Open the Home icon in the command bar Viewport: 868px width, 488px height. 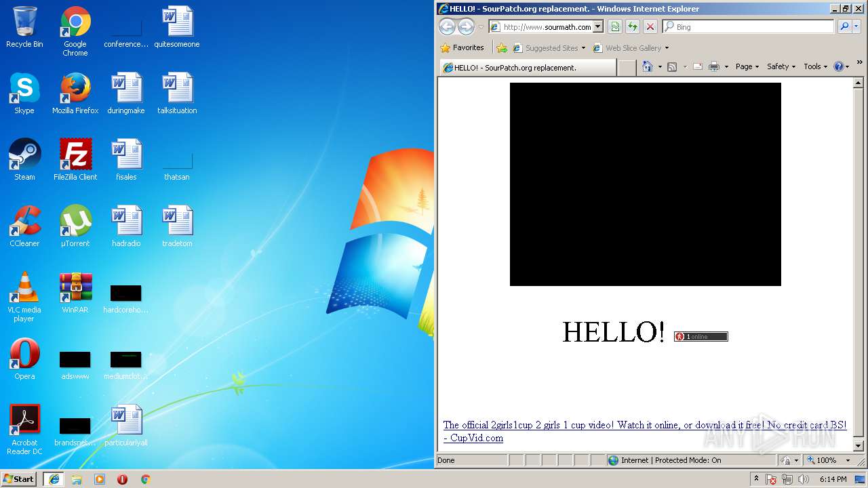(x=648, y=66)
